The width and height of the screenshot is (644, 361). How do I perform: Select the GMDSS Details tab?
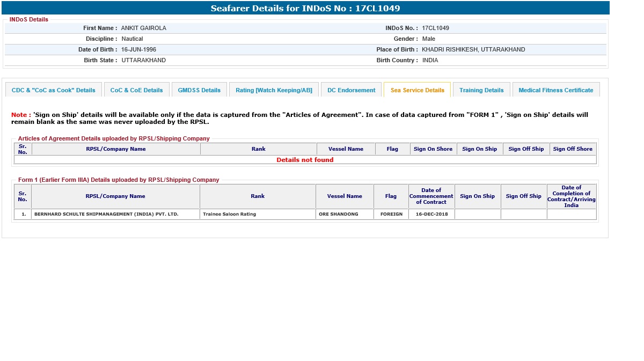(199, 90)
